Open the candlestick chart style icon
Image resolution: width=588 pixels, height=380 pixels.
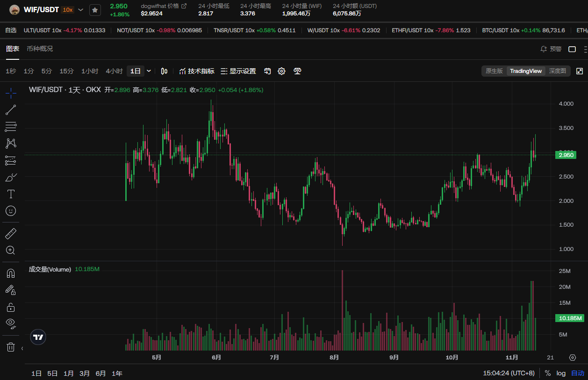click(x=164, y=71)
